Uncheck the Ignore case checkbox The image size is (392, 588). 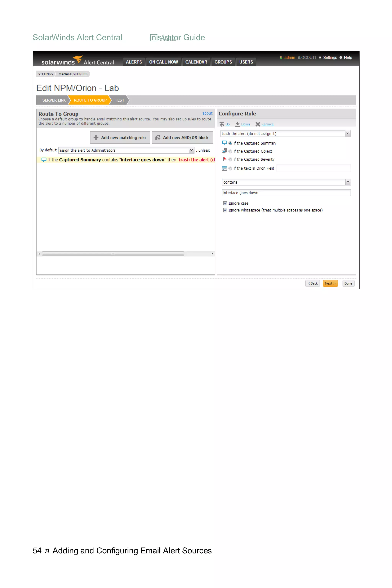point(225,203)
